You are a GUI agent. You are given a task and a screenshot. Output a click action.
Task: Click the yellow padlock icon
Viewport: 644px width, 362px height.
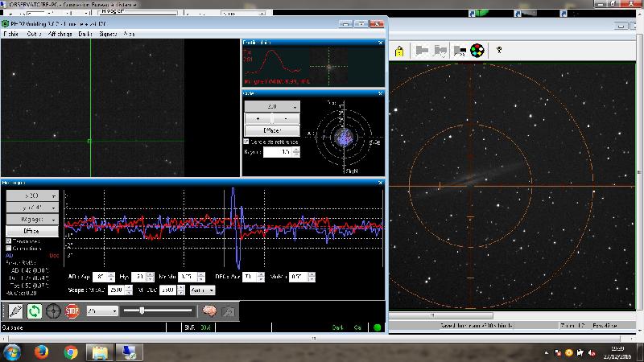click(399, 51)
